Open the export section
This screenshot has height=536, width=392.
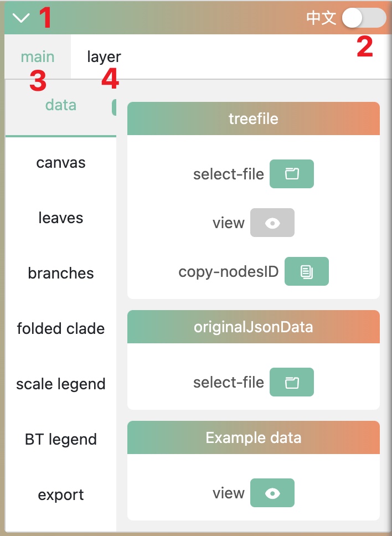coord(61,494)
